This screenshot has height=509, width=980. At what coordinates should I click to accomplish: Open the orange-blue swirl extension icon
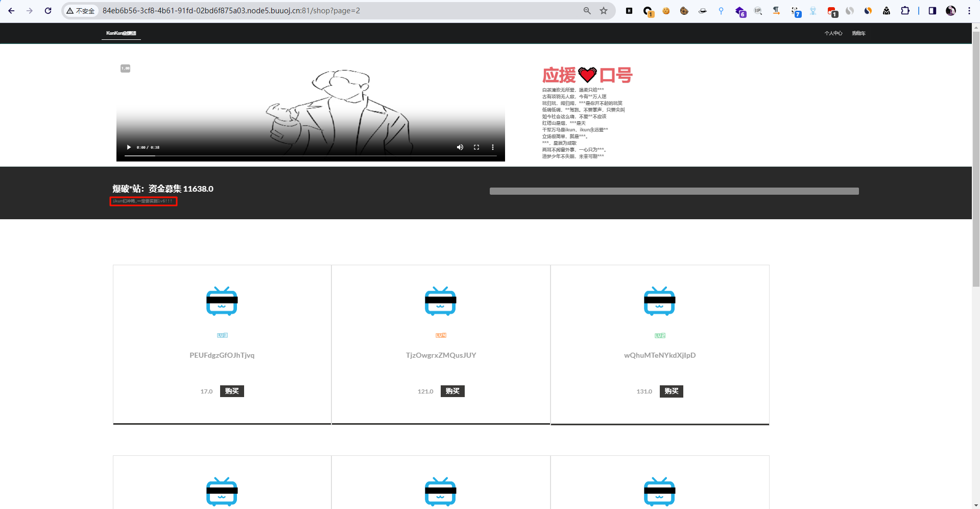(x=868, y=11)
